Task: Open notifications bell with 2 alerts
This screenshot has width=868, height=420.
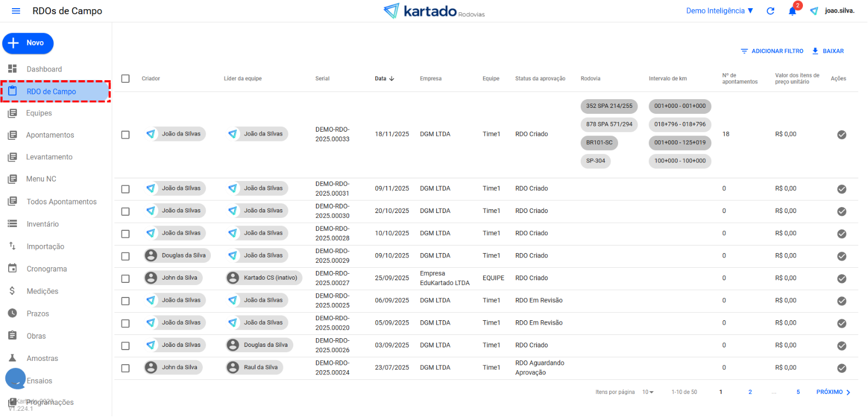Action: click(793, 11)
